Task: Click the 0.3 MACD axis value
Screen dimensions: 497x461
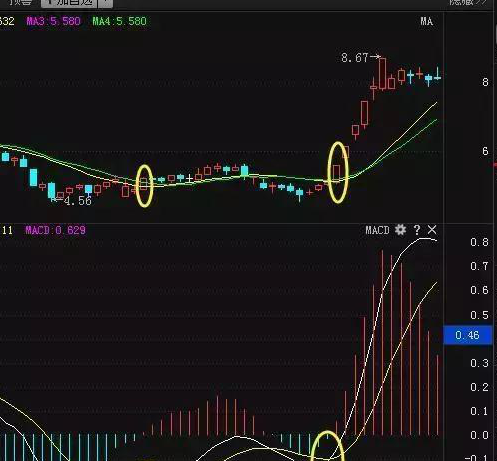Action: pos(479,363)
